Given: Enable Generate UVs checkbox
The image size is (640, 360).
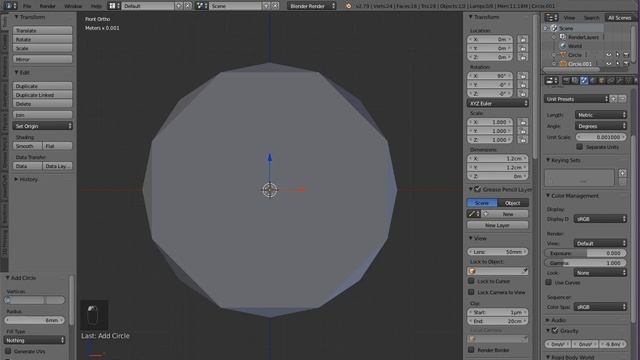Looking at the screenshot, I should (8, 351).
